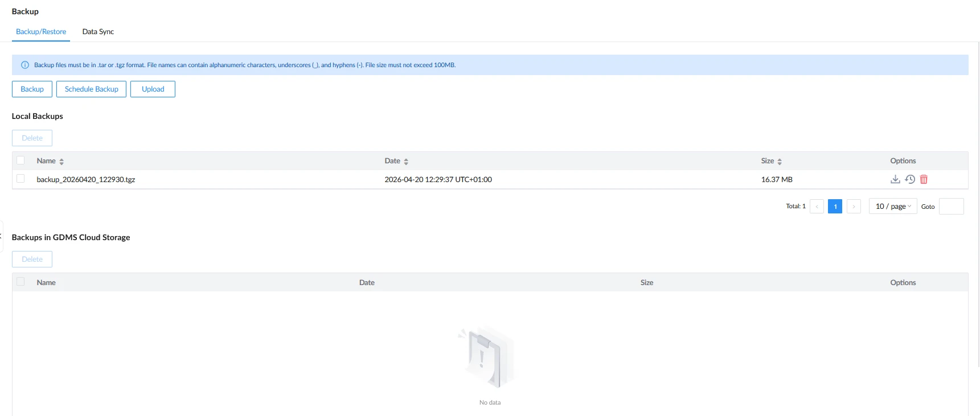Click the Schedule Backup button
This screenshot has width=980, height=416.
pyautogui.click(x=91, y=89)
